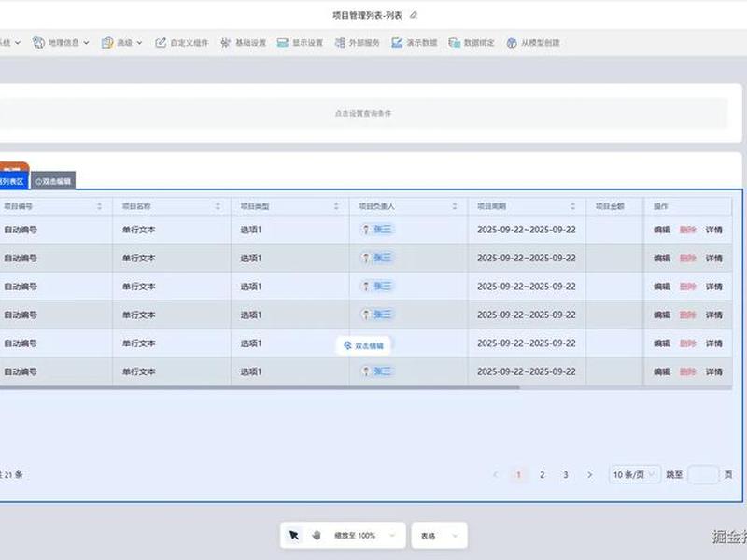Click the 跳至 page number input

coord(704,475)
